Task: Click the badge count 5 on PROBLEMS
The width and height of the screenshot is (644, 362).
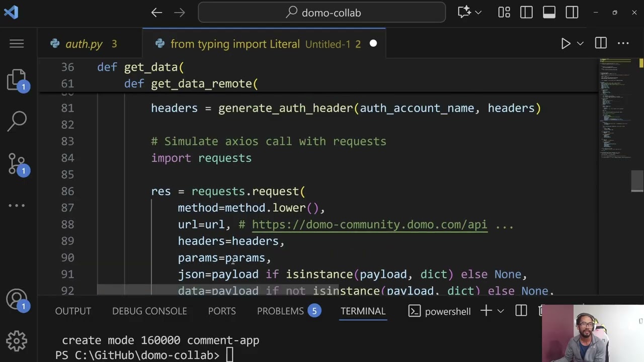Action: [x=314, y=311]
